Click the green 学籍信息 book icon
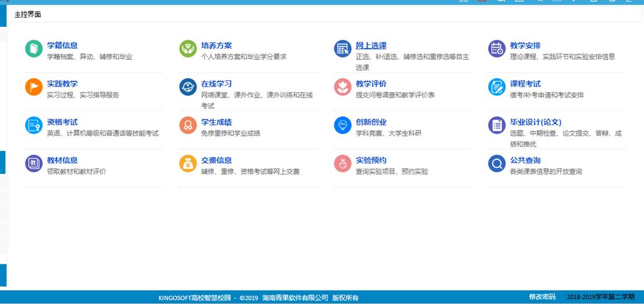 [34, 49]
